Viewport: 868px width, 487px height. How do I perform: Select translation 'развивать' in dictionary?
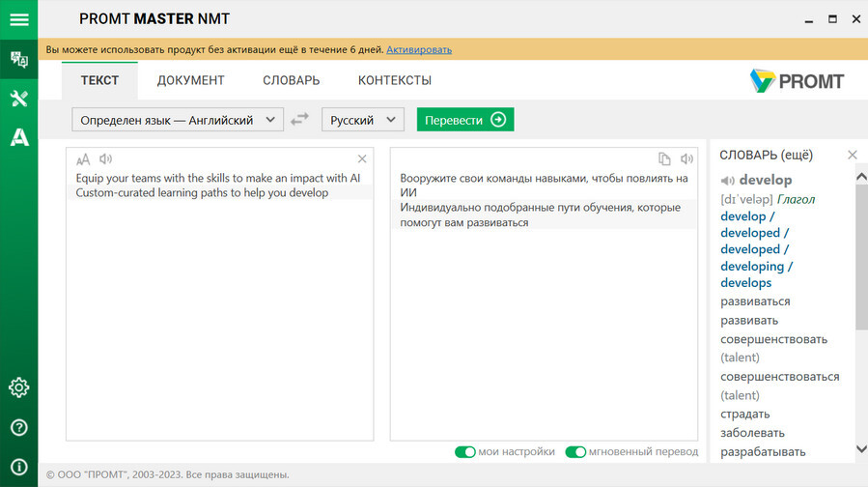749,321
